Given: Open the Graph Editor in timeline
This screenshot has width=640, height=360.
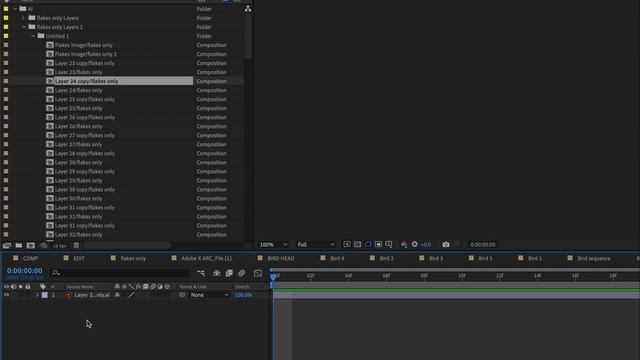Looking at the screenshot, I should [x=258, y=273].
